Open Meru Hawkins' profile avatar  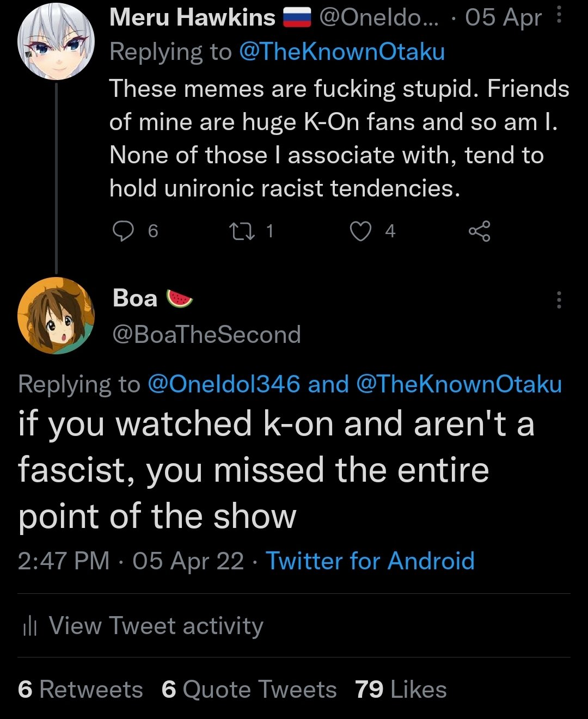click(56, 42)
